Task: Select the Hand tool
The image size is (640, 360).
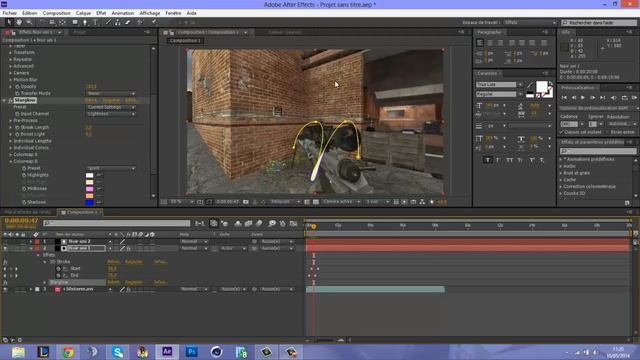Action: 19,22
